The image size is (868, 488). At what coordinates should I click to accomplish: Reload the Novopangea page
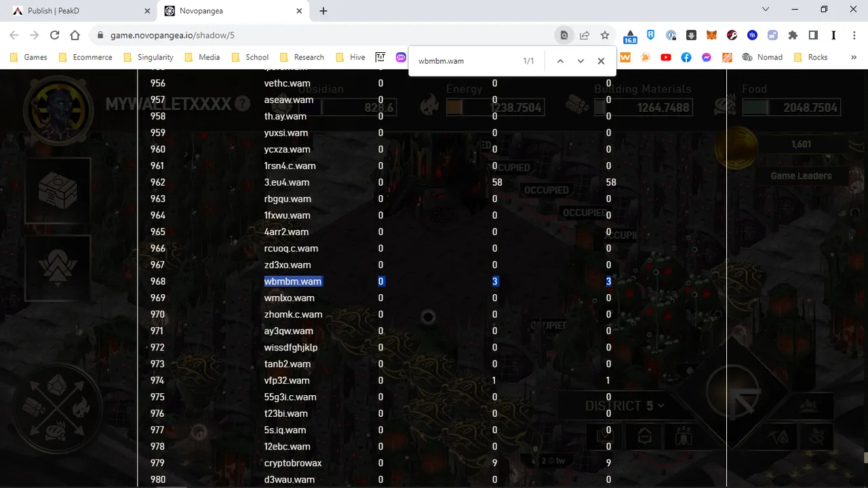55,35
